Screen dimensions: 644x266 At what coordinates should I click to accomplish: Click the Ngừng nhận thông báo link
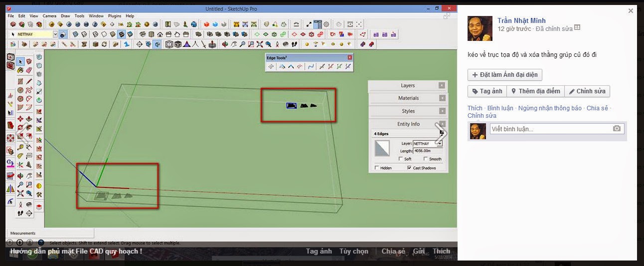tap(550, 108)
